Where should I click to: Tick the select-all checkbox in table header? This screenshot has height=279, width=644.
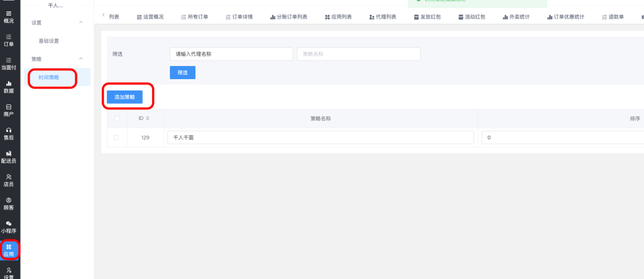(x=116, y=118)
